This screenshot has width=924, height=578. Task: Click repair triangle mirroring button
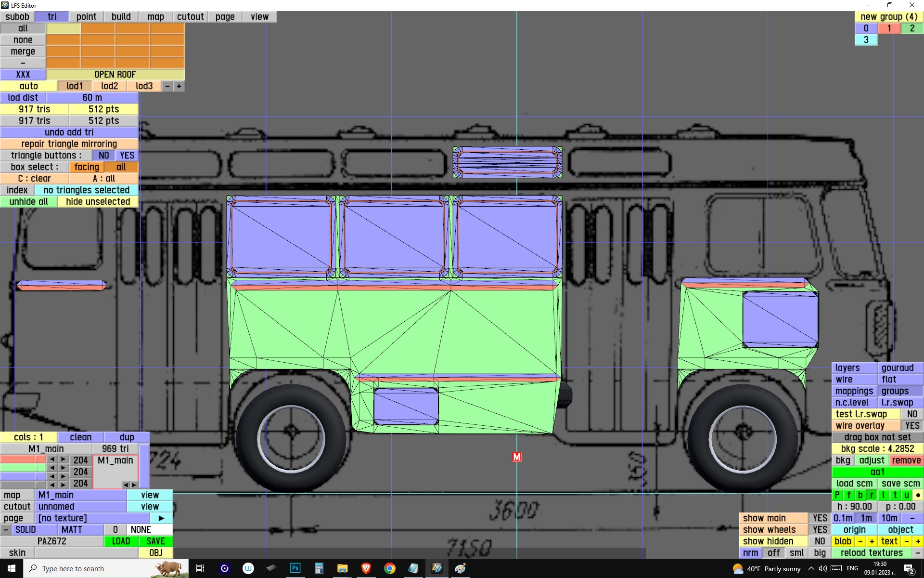(x=69, y=144)
